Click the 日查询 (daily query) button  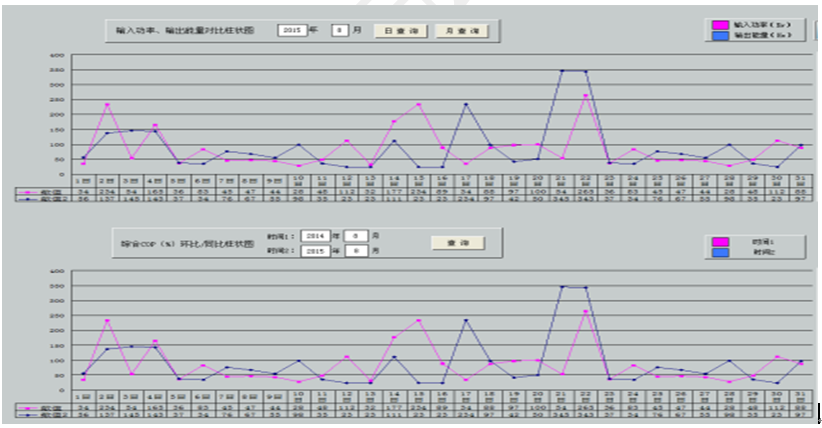tap(403, 31)
